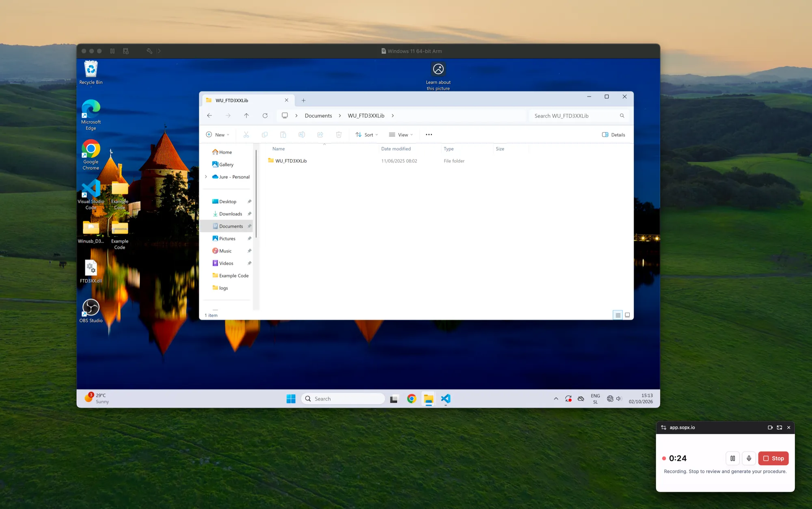Click the taskbar Search box
Screen dimensions: 812x509
click(x=343, y=399)
